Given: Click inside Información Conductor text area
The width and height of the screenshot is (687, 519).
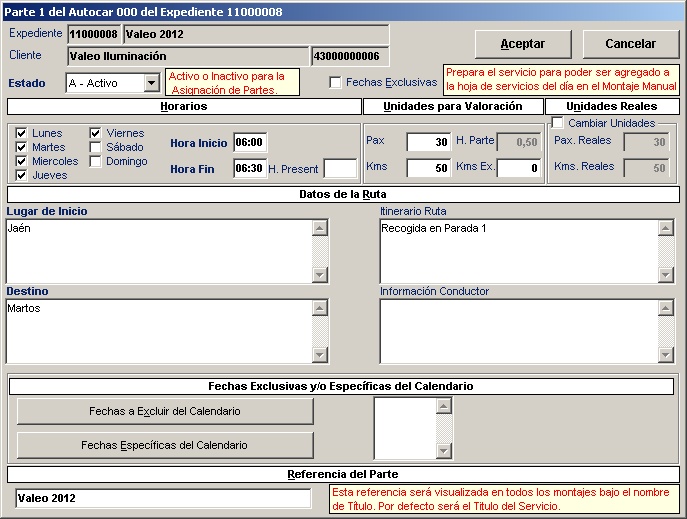Looking at the screenshot, I should (519, 332).
